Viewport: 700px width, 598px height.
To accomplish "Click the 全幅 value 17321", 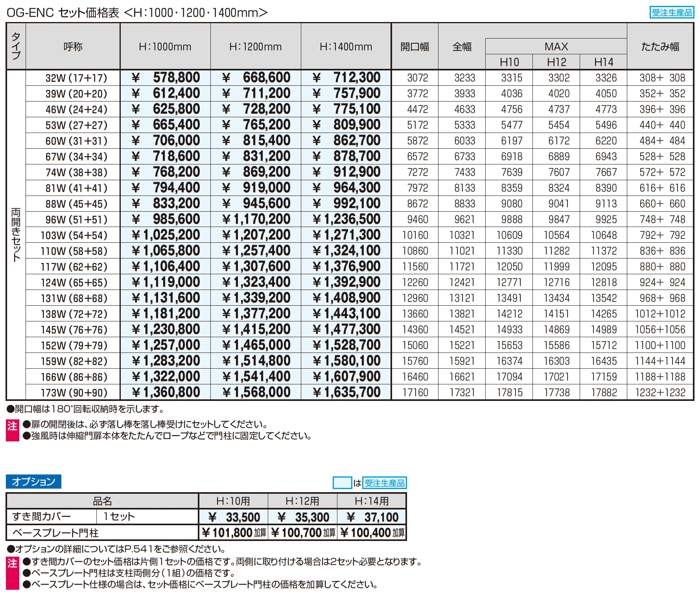I will point(462,393).
